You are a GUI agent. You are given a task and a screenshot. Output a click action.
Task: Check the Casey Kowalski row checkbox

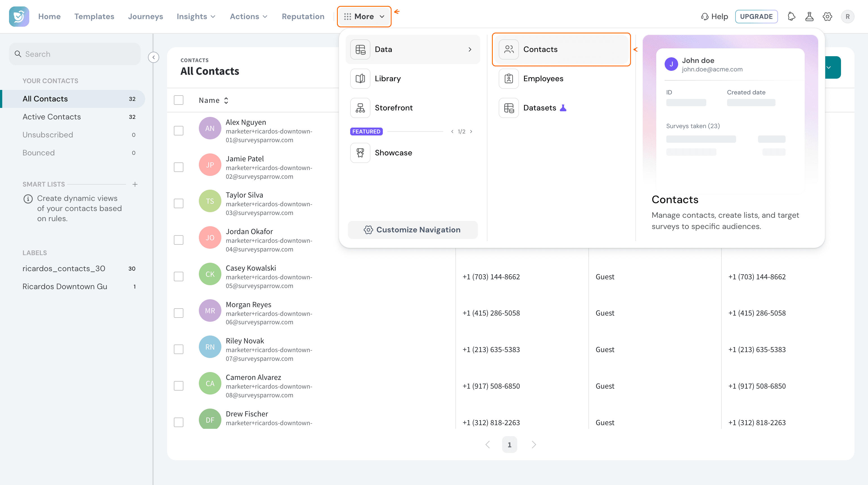tap(179, 277)
